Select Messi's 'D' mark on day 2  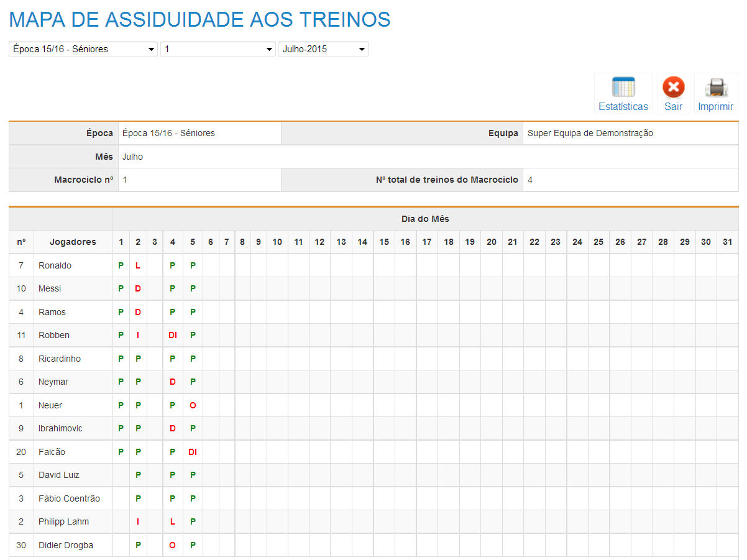pos(138,289)
